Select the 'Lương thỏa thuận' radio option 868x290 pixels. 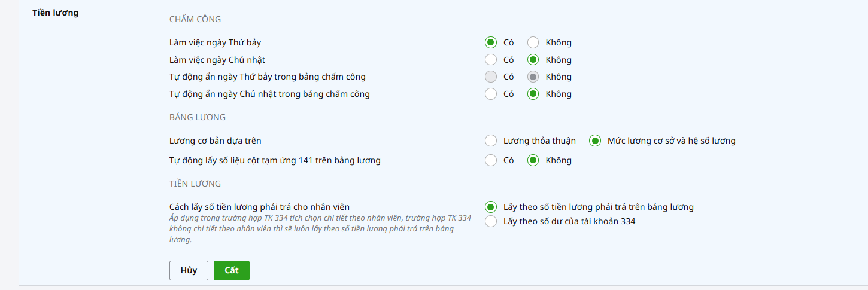tap(491, 141)
